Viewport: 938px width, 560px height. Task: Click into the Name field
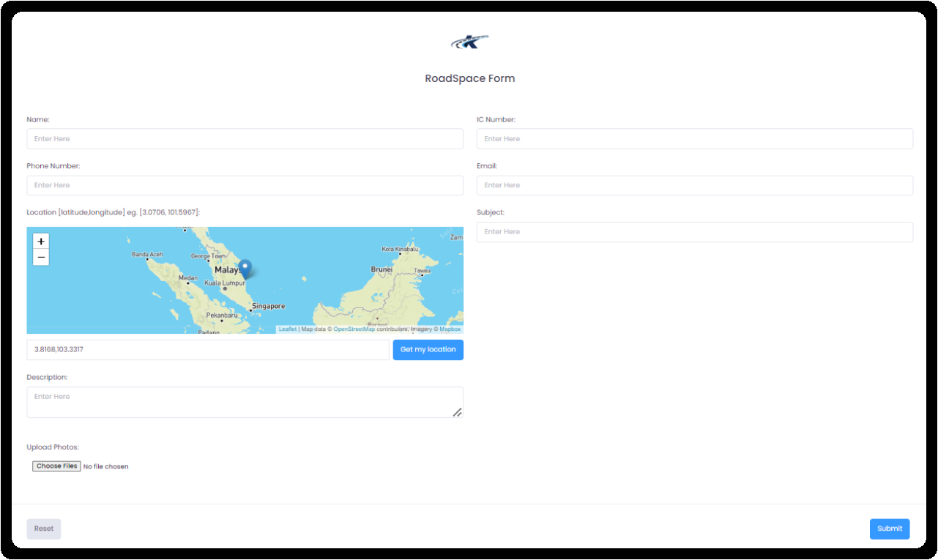click(245, 139)
